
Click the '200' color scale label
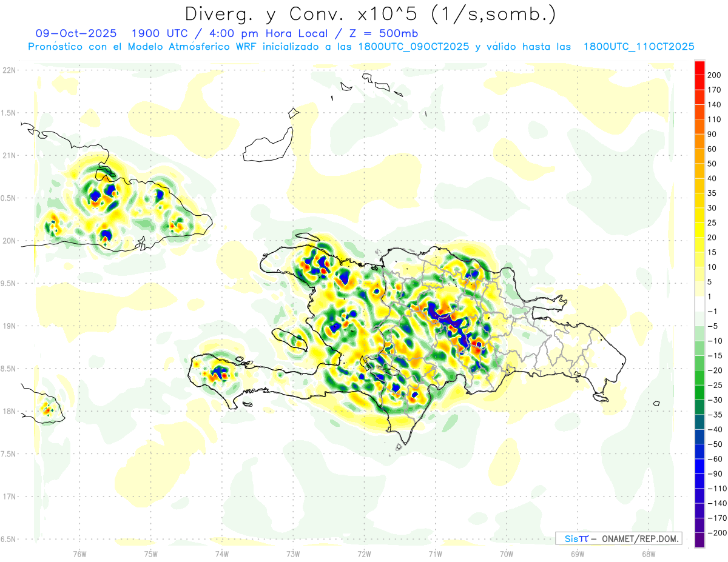coord(714,75)
